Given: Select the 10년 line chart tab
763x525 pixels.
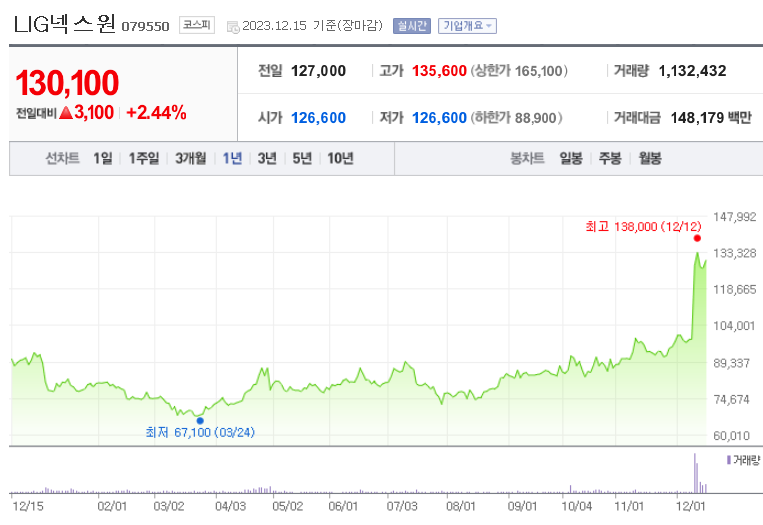Looking at the screenshot, I should click(340, 158).
